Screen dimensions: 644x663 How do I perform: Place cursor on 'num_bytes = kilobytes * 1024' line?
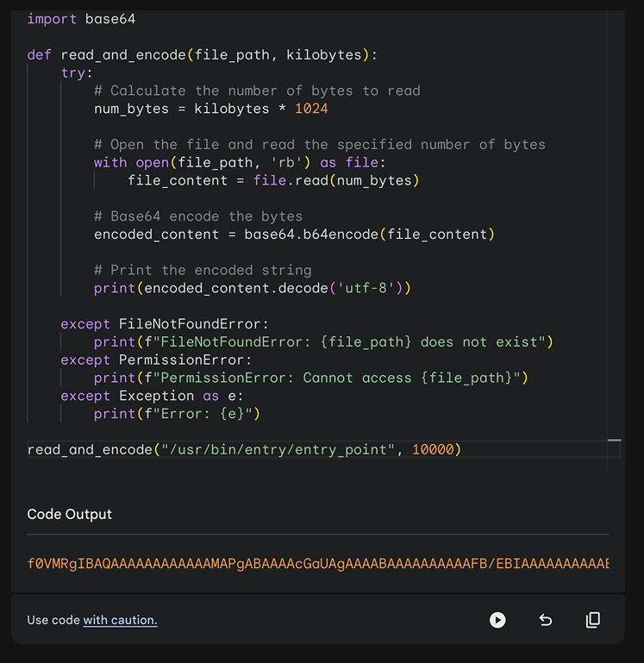point(210,109)
